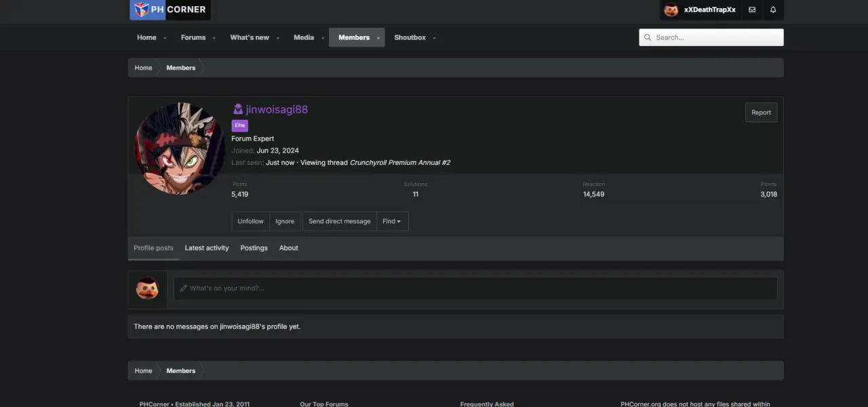Click the search magnifier icon
The image size is (868, 407).
click(x=648, y=37)
